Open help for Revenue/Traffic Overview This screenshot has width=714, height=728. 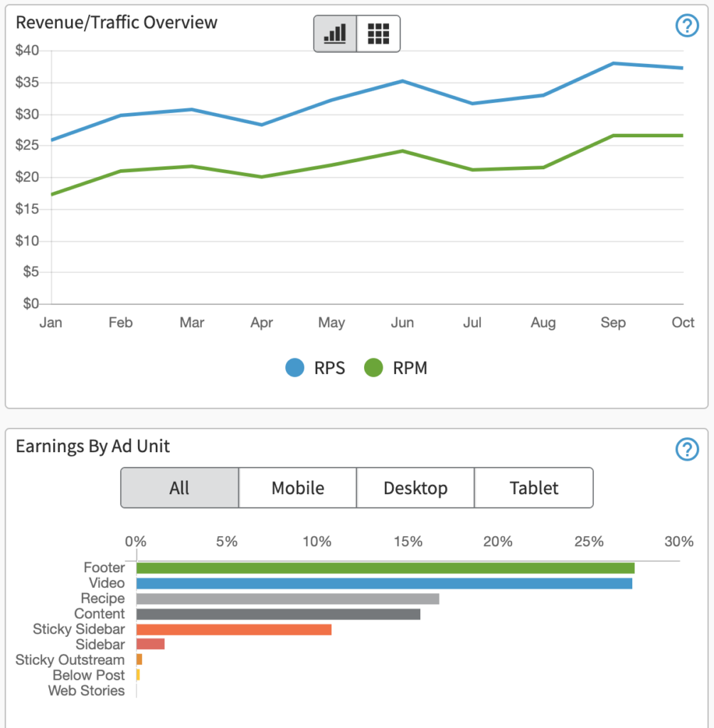point(686,26)
